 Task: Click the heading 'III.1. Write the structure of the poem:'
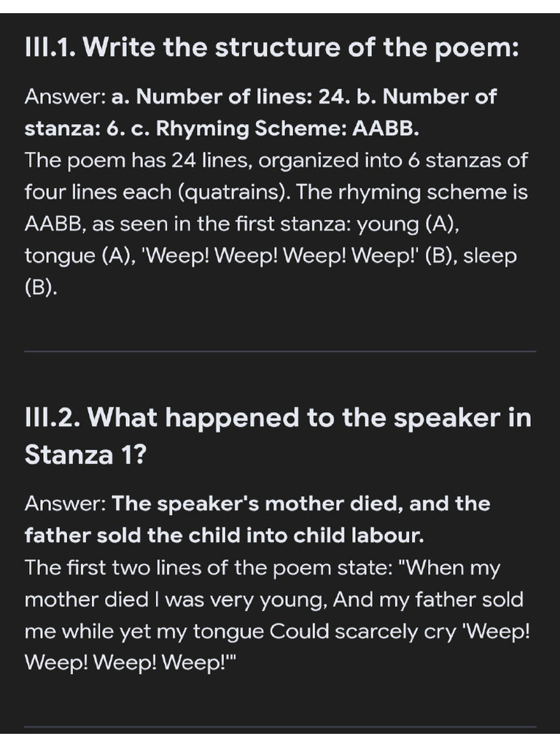coord(271,47)
